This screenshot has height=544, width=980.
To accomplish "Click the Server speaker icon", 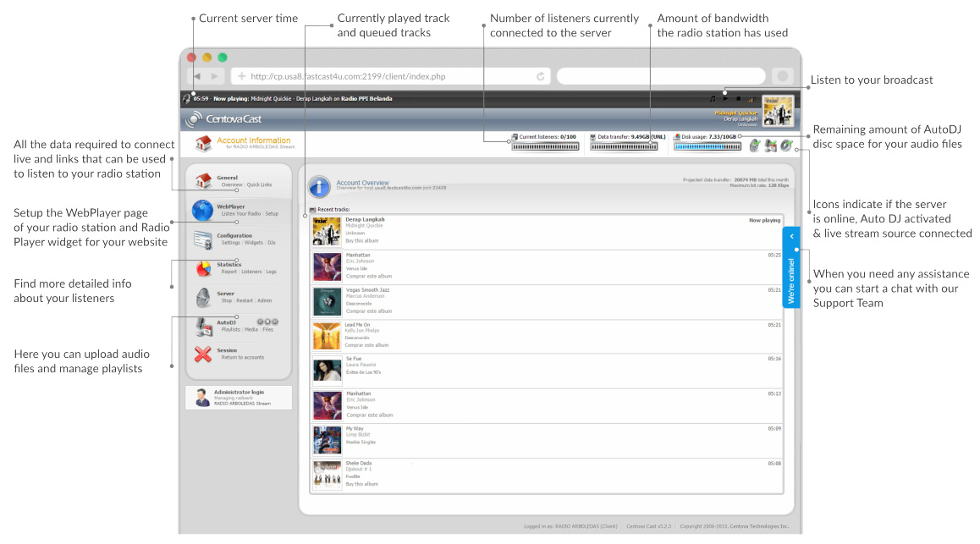I will (x=203, y=297).
